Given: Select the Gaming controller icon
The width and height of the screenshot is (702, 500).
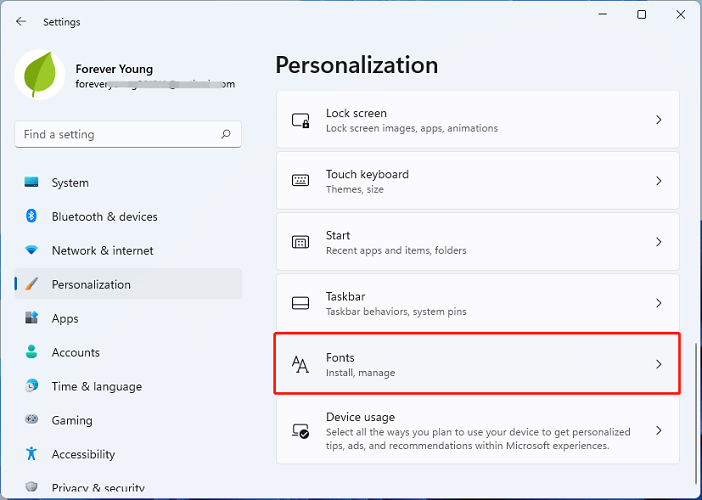Looking at the screenshot, I should point(31,421).
